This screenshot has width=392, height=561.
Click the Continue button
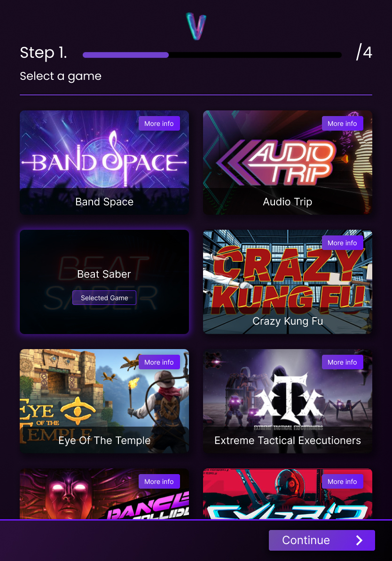(322, 540)
